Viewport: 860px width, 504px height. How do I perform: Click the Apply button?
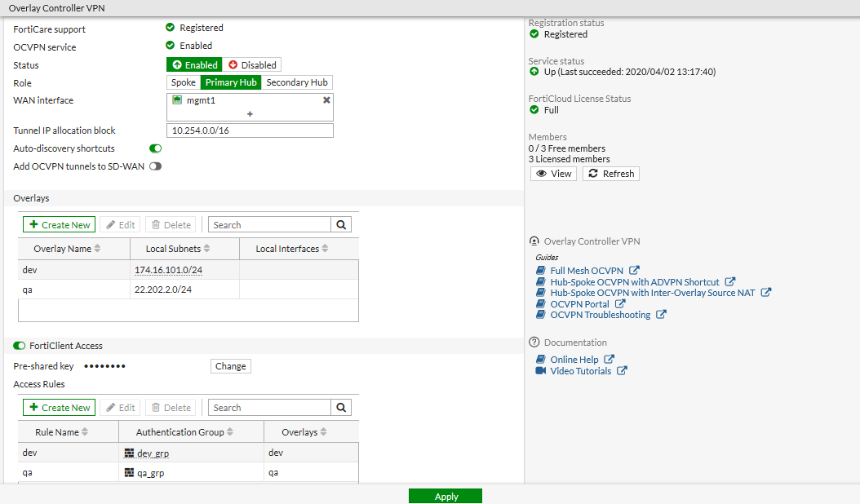point(446,496)
